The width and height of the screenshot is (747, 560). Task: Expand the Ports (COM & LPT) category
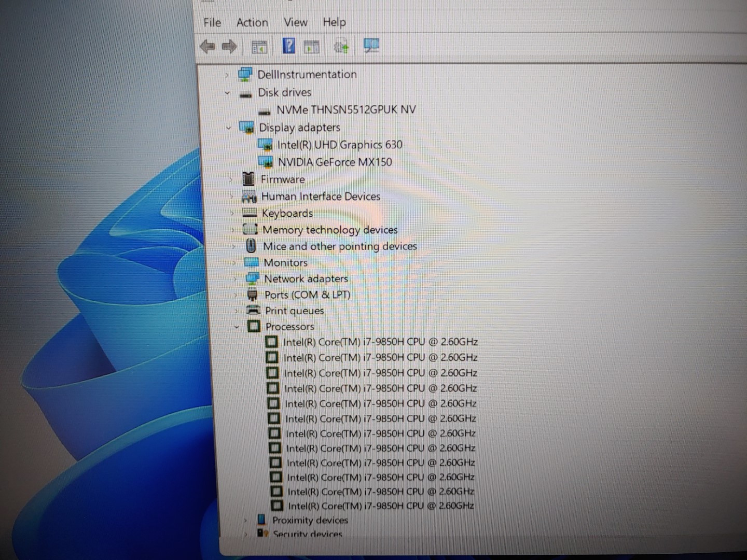pyautogui.click(x=236, y=296)
